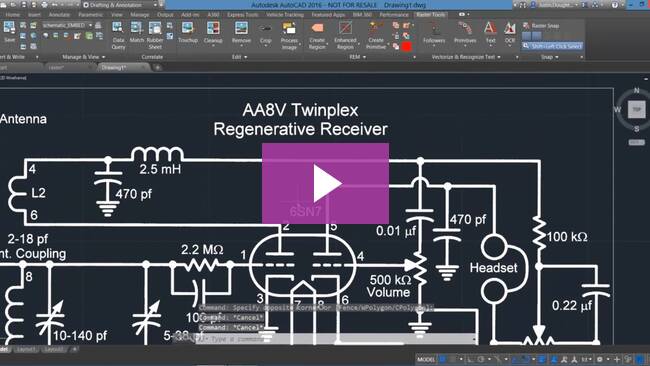This screenshot has height=366, width=650.
Task: Click the red color swatch in REM panel
Action: pyautogui.click(x=407, y=46)
